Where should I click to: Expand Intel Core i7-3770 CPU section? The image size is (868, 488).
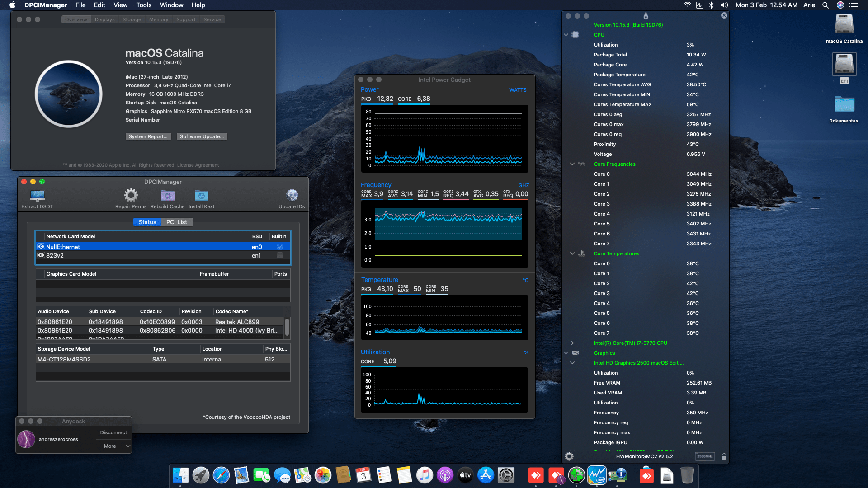coord(572,343)
